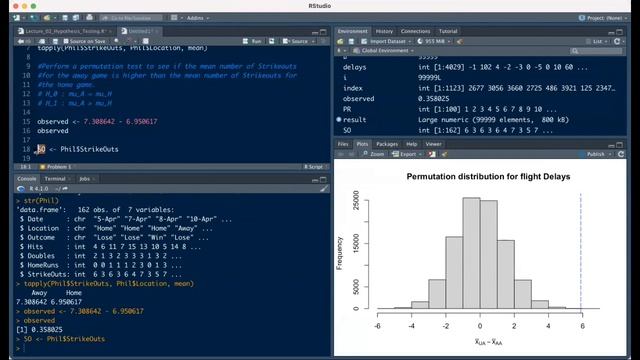Open an existing file icon

[x=48, y=18]
